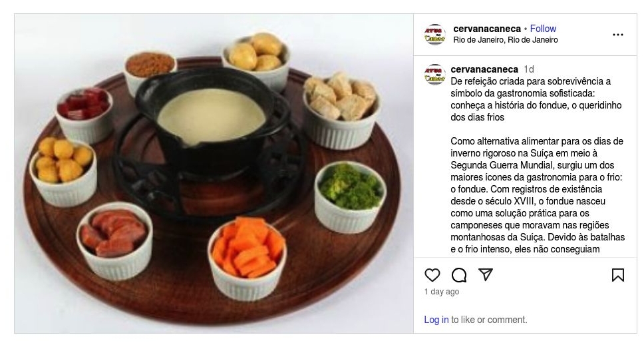Click the bread cubes bowl in photo
This screenshot has height=349, width=644.
click(341, 110)
